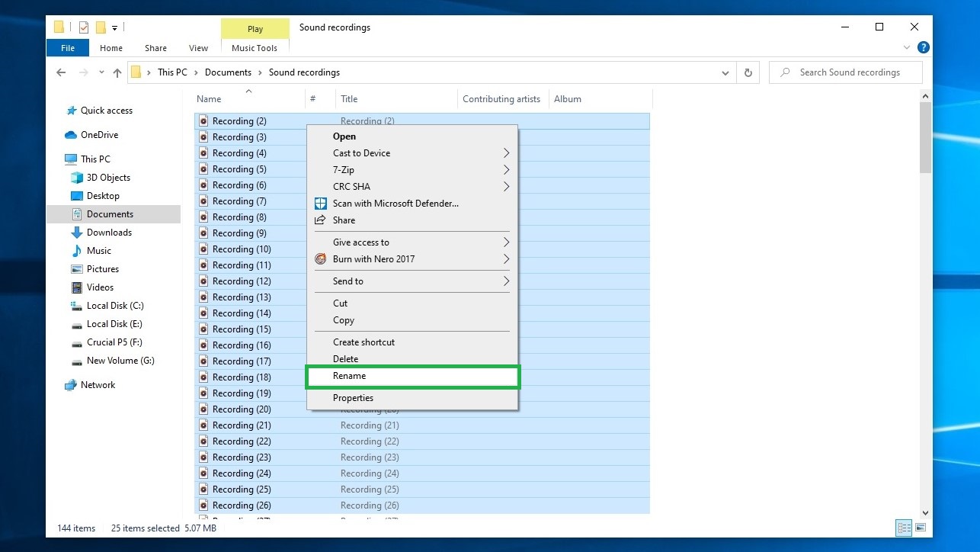Open the Music Tools ribbon tab
Image resolution: width=980 pixels, height=552 pixels.
(x=255, y=48)
